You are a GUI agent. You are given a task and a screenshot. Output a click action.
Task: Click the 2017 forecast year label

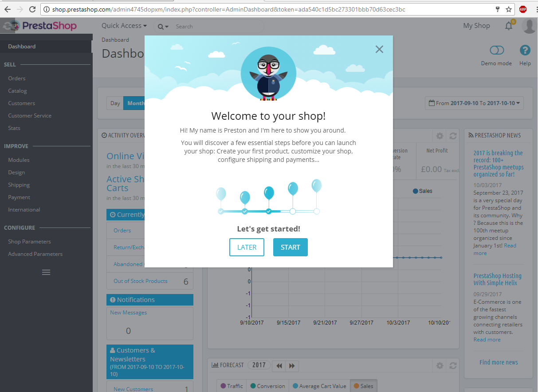point(259,365)
